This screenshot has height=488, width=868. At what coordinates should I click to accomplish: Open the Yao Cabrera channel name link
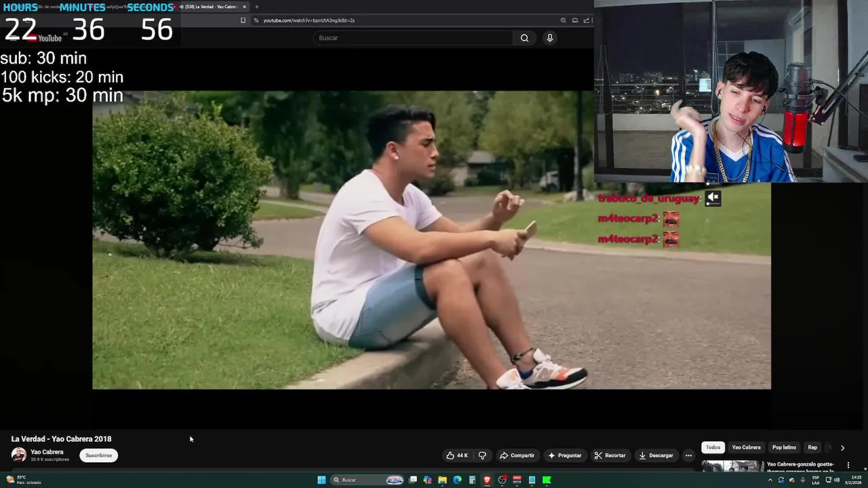point(47,452)
